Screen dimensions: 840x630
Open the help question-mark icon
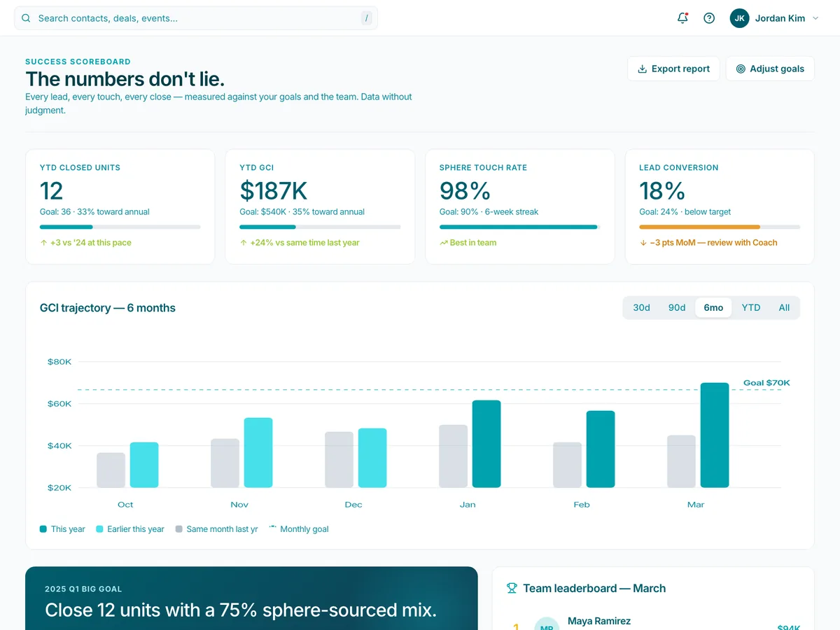[709, 18]
